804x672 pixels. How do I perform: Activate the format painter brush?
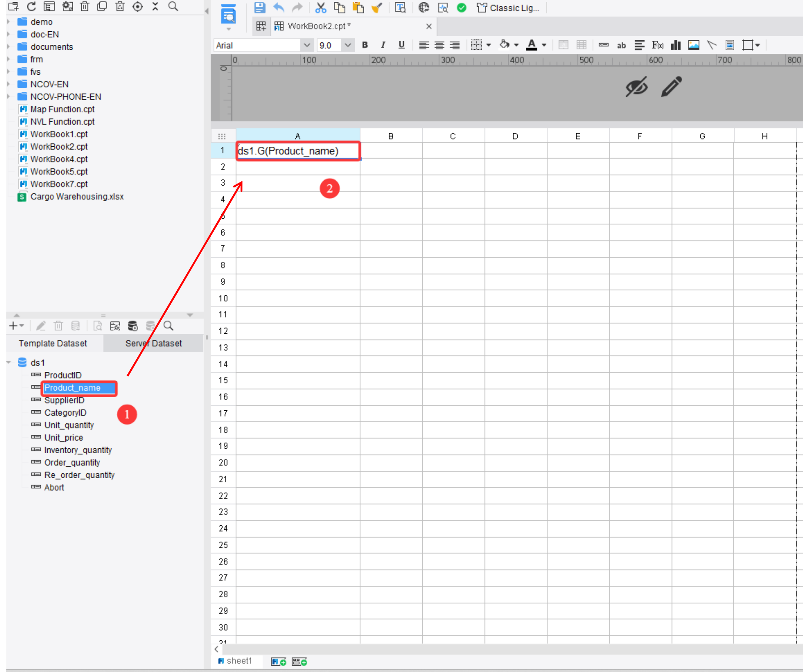377,7
